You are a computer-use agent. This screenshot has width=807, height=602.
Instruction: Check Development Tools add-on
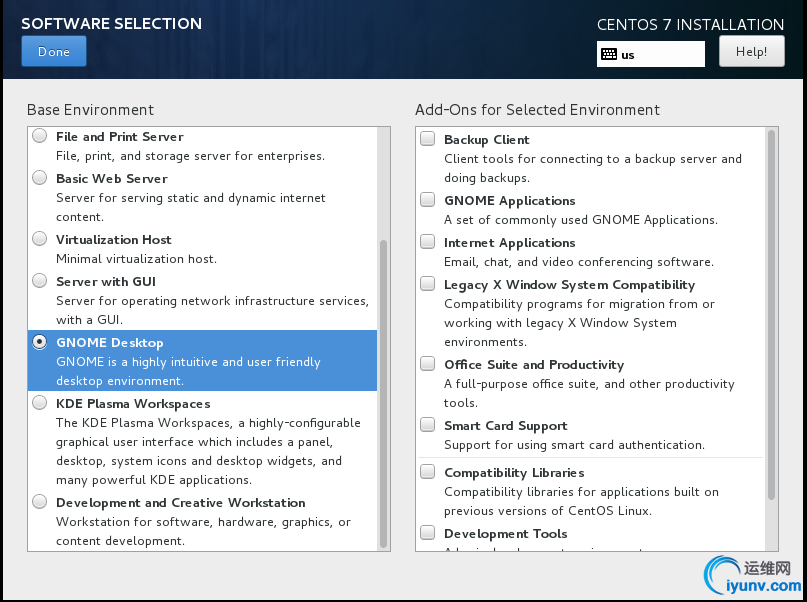tap(428, 533)
